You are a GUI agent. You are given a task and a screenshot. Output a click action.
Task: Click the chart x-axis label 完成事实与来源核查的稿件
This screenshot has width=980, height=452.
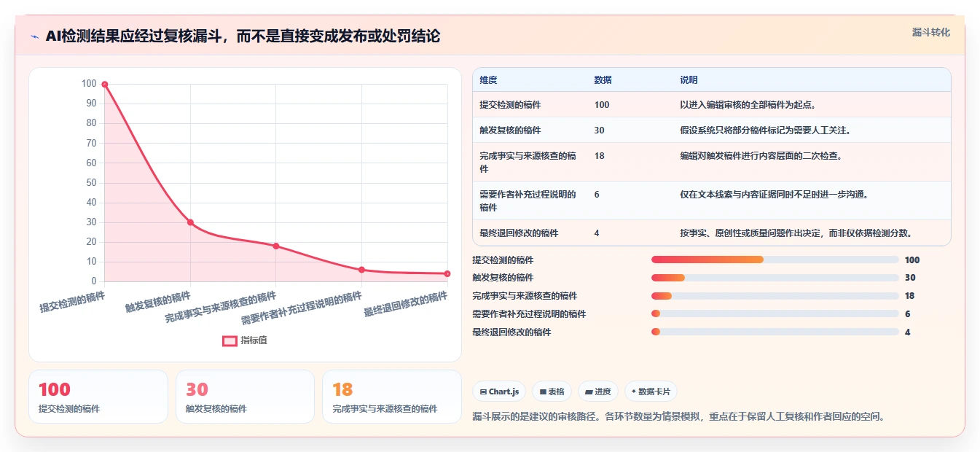click(x=220, y=308)
